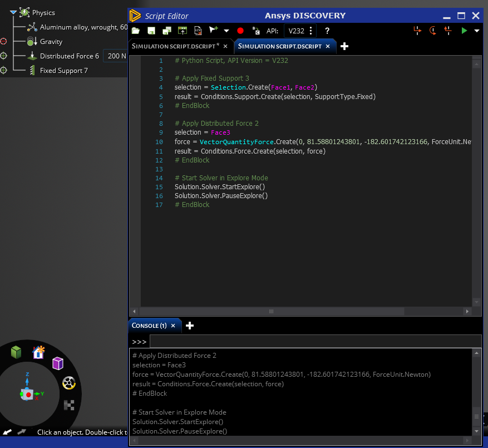Screen dimensions: 488x448
Task: Click the '# Apply Fixed Support 3' comment
Action: [x=212, y=78]
